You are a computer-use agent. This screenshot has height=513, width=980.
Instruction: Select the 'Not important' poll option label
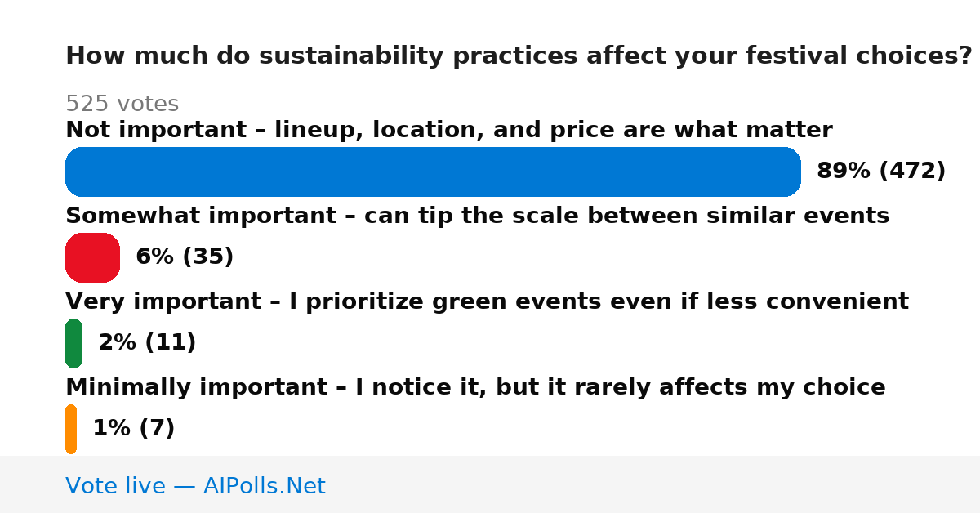449,130
